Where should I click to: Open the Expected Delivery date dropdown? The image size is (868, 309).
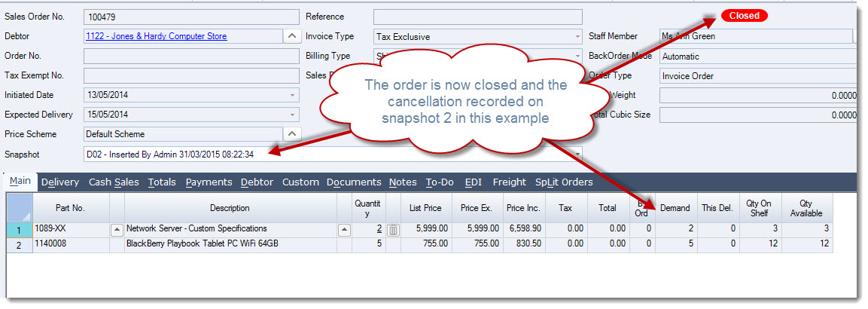[x=293, y=115]
